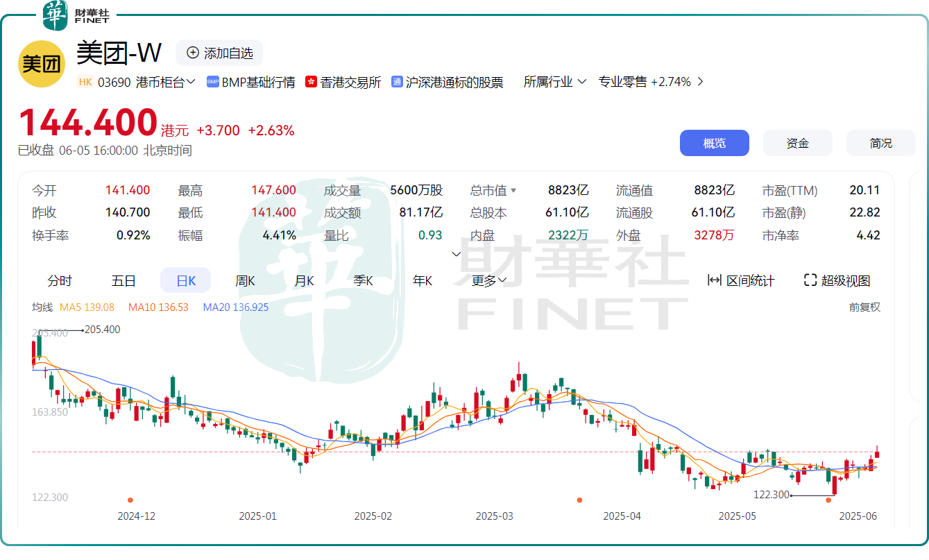Click the Finet 華 logo at top
The height and width of the screenshot is (560, 929).
pyautogui.click(x=56, y=15)
